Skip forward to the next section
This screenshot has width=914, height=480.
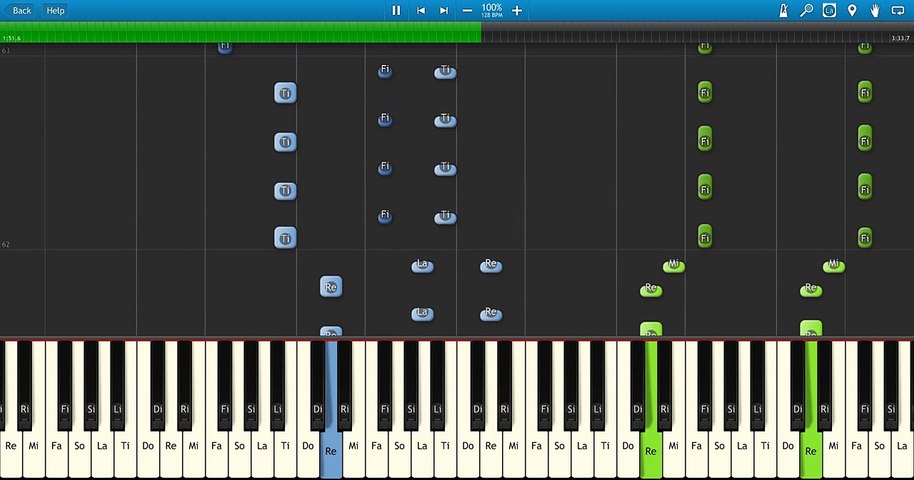coord(444,10)
